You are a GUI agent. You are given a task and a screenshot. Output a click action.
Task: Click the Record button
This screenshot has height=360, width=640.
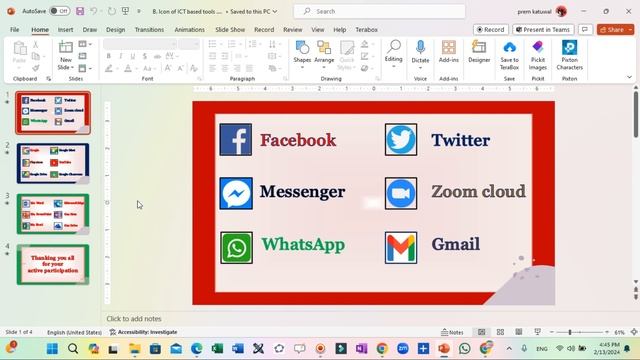coord(491,29)
